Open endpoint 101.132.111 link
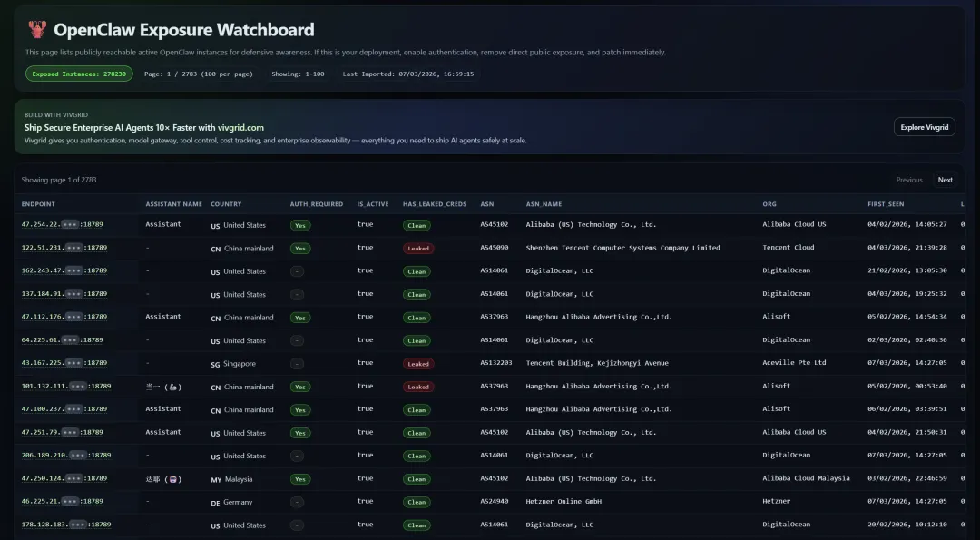This screenshot has height=540, width=980. (65, 387)
